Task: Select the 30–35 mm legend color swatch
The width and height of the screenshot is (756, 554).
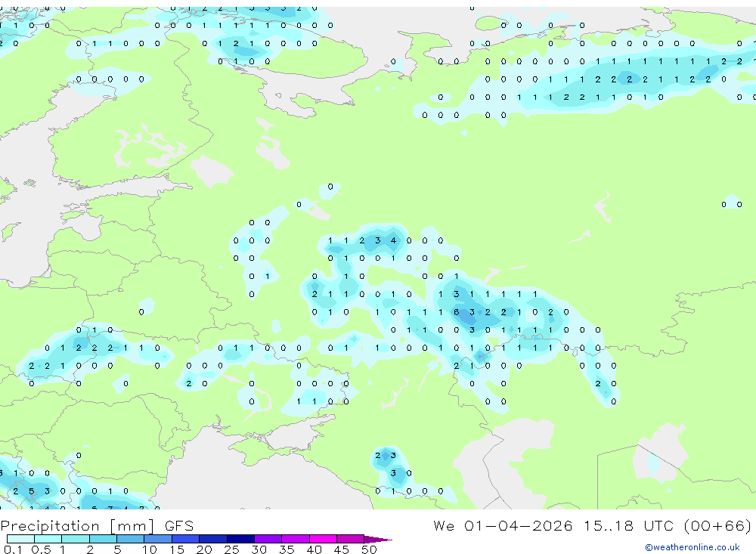Action: pos(268,539)
